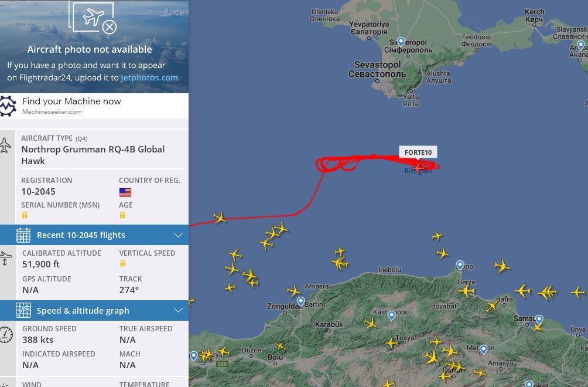The width and height of the screenshot is (588, 387).
Task: Expand the Recent 10-2045 flights section
Action: pos(94,235)
